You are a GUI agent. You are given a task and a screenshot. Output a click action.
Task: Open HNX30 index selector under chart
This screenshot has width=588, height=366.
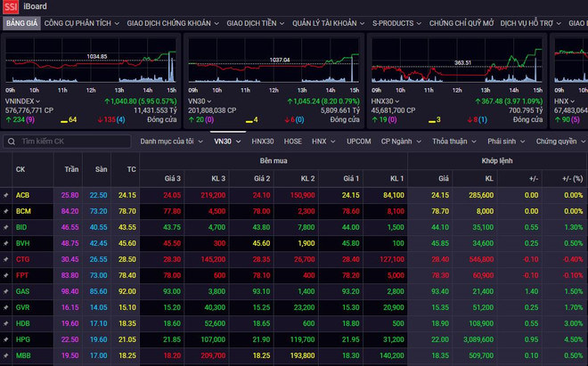pyautogui.click(x=385, y=102)
